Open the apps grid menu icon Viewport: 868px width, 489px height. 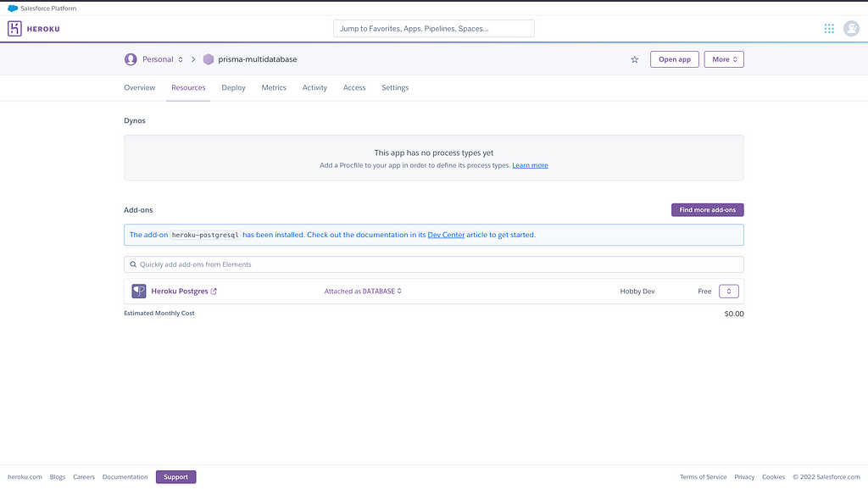click(829, 29)
